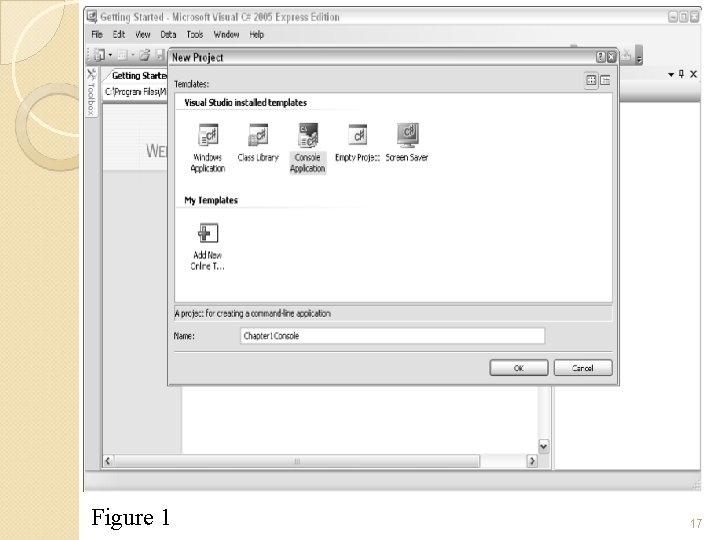Open the Help menu
The width and height of the screenshot is (720, 540).
[257, 34]
